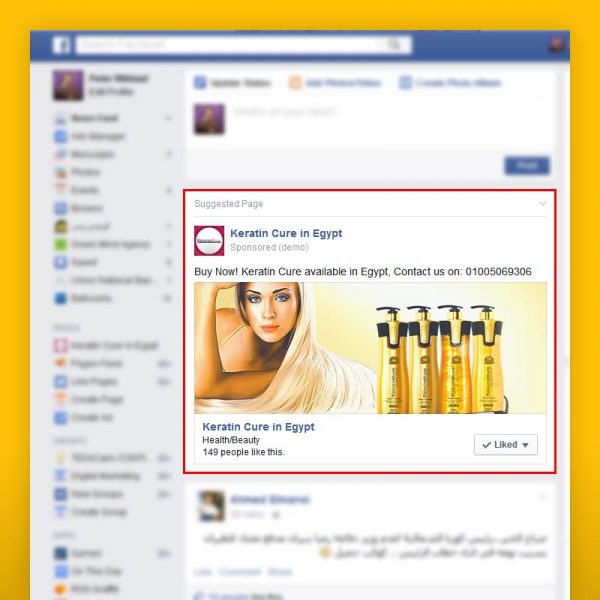The width and height of the screenshot is (600, 600).
Task: Focus the Facebook search field
Action: (x=244, y=45)
